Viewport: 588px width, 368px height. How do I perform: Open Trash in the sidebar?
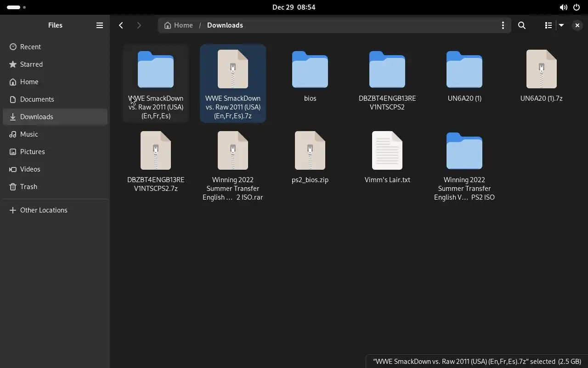[x=55, y=187]
